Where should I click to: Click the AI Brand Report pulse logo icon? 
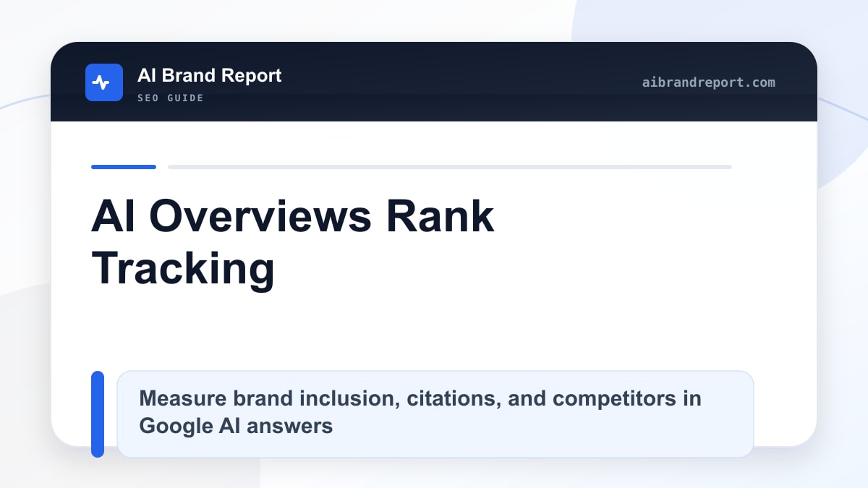[104, 82]
